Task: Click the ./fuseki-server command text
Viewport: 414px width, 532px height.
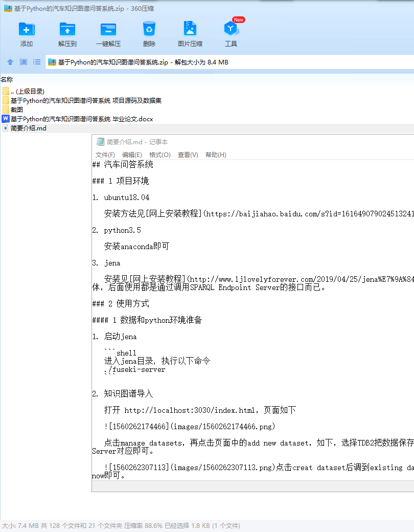Action: (x=134, y=369)
